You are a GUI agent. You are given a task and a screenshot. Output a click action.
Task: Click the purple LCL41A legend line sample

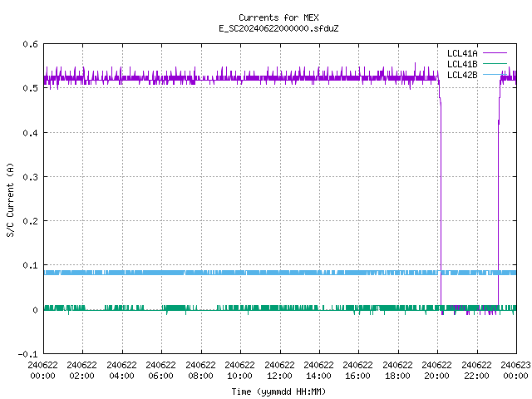(495, 53)
